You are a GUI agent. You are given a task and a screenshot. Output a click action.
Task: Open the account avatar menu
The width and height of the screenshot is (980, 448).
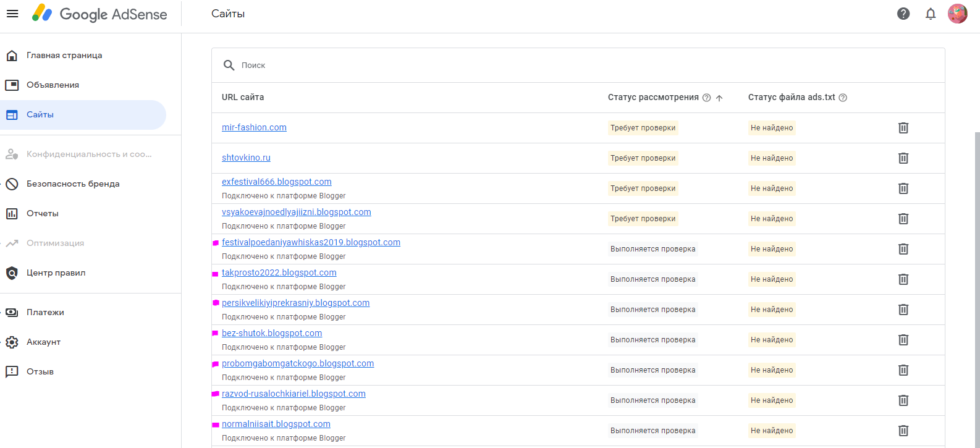958,14
